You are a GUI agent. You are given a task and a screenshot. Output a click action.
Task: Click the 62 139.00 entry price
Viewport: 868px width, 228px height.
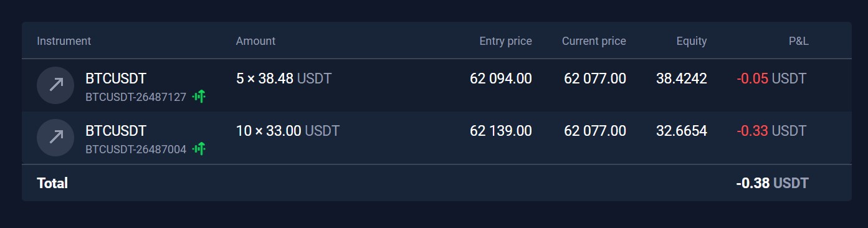[x=501, y=131]
